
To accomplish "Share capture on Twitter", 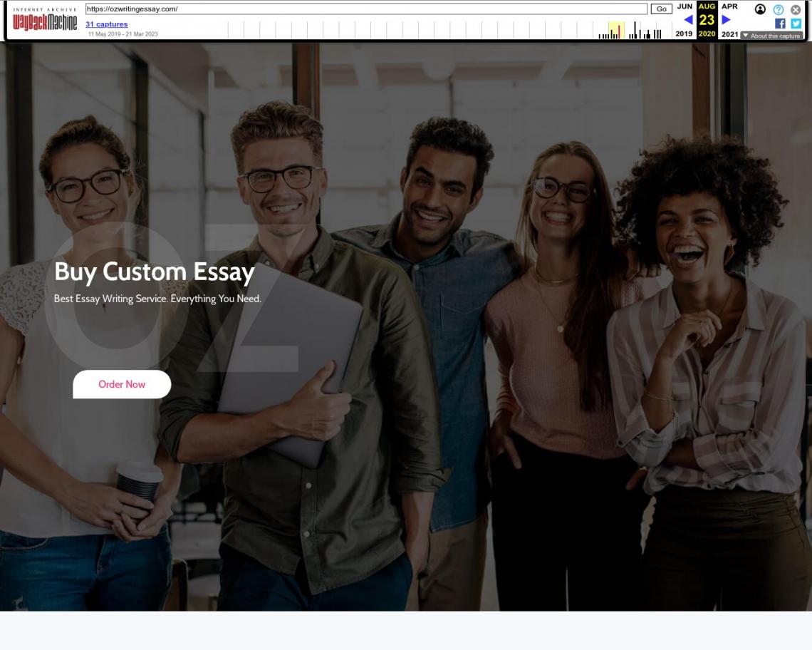I will [796, 24].
